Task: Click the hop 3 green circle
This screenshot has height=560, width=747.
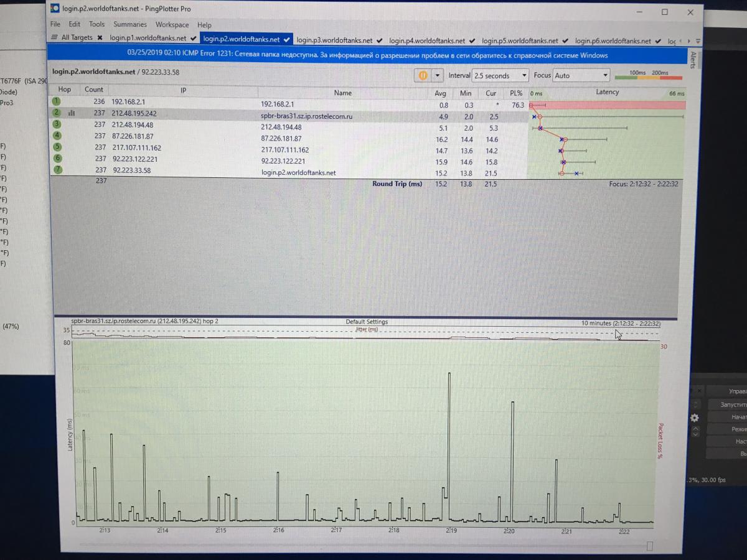Action: (x=57, y=124)
